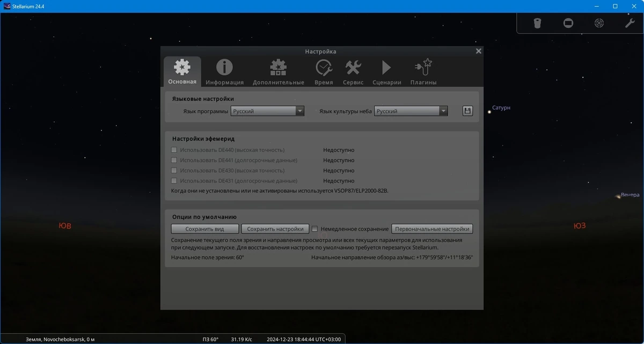Screen dimensions: 644x344
Task: Close the Настройка dialog window
Action: pyautogui.click(x=479, y=51)
